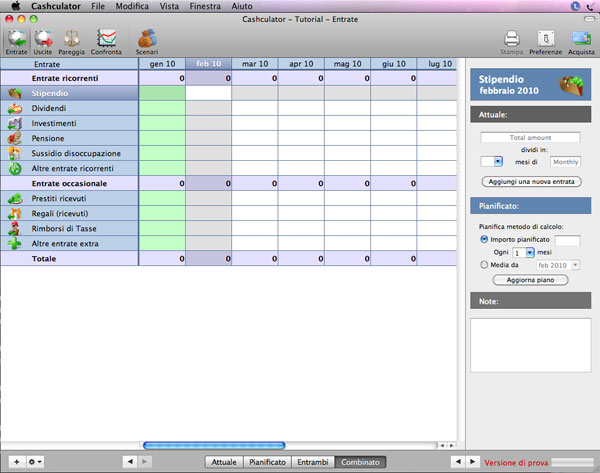Select the Stipendio wallet icon row
The width and height of the screenshot is (600, 473).
coord(15,93)
